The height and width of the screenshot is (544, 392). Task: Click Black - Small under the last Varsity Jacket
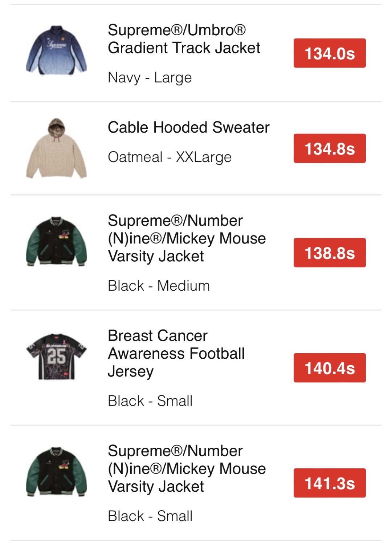[150, 516]
